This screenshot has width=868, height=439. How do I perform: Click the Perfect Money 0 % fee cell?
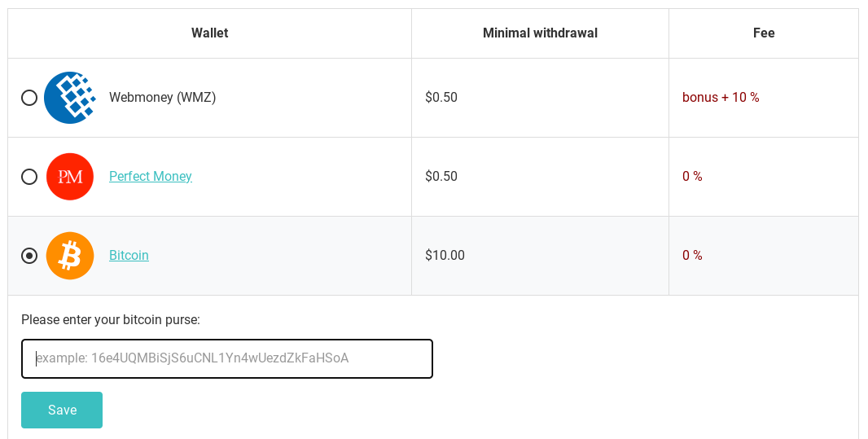pyautogui.click(x=764, y=177)
